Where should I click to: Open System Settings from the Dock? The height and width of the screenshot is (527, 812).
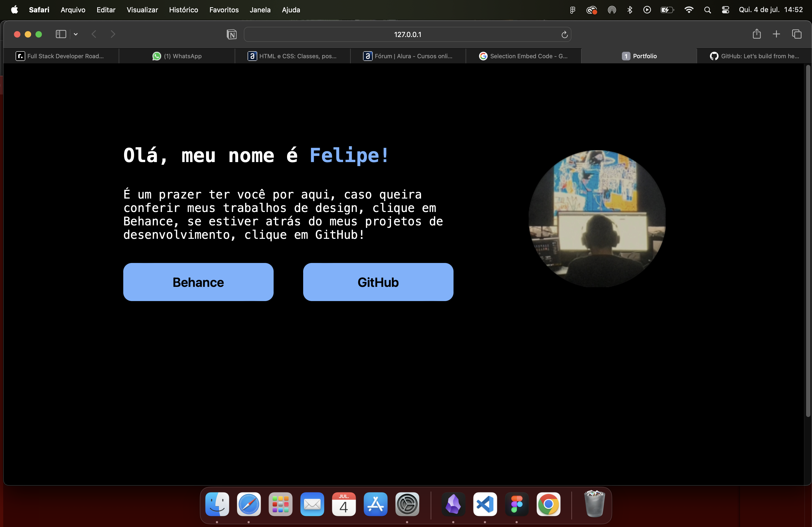click(x=407, y=504)
